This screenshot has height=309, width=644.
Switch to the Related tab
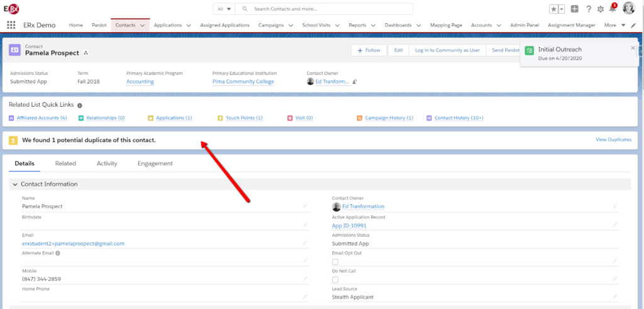pos(65,163)
